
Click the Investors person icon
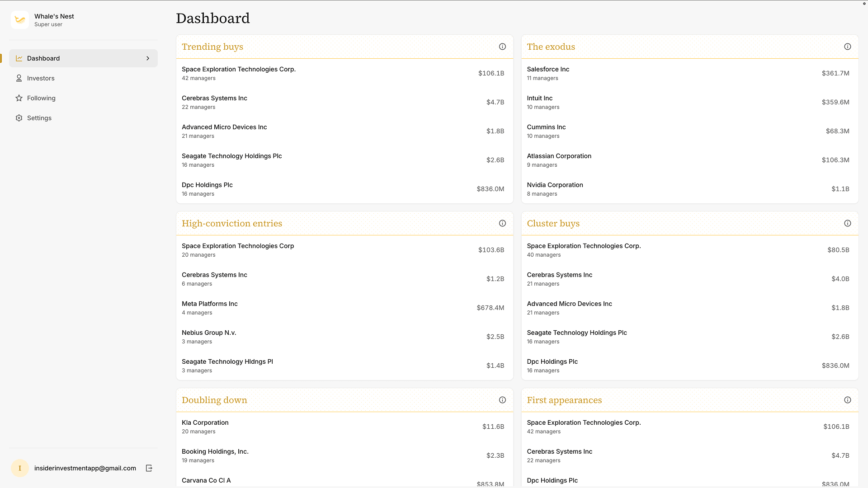19,78
